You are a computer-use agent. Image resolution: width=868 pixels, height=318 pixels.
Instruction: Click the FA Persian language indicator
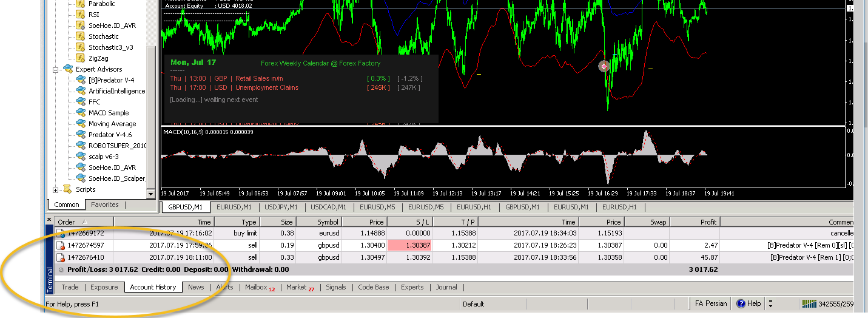(710, 303)
